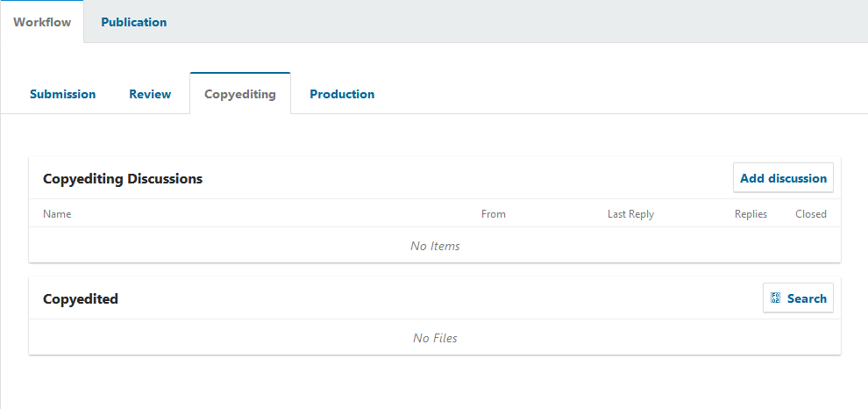Click the Copyedited section heading
The width and height of the screenshot is (868, 409).
point(81,299)
